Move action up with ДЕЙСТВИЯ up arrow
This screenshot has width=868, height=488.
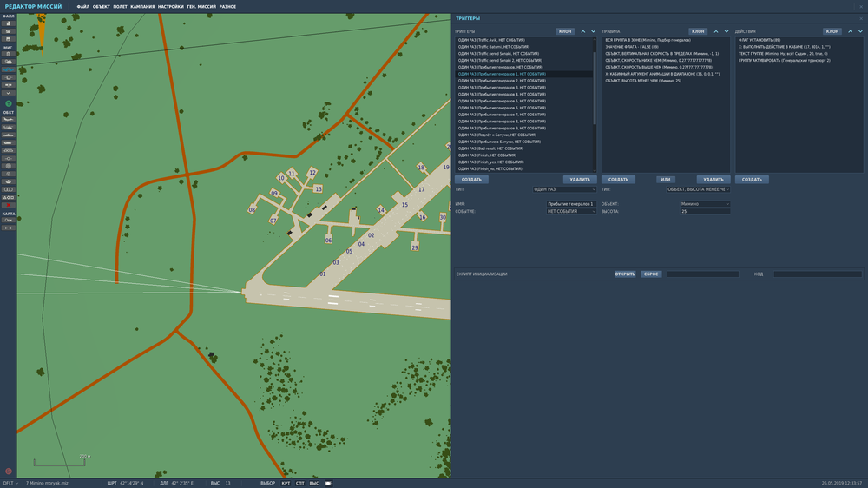coord(851,31)
